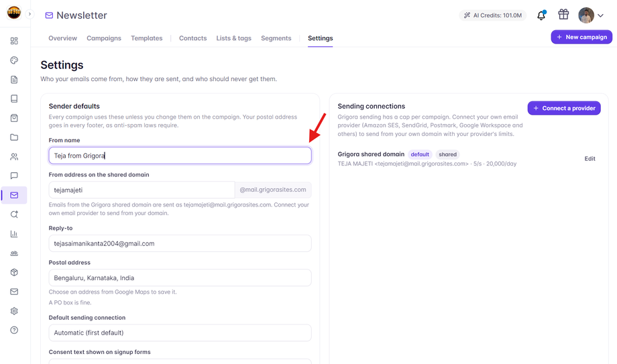
Task: Open the settings gear icon in sidebar
Action: (14, 311)
